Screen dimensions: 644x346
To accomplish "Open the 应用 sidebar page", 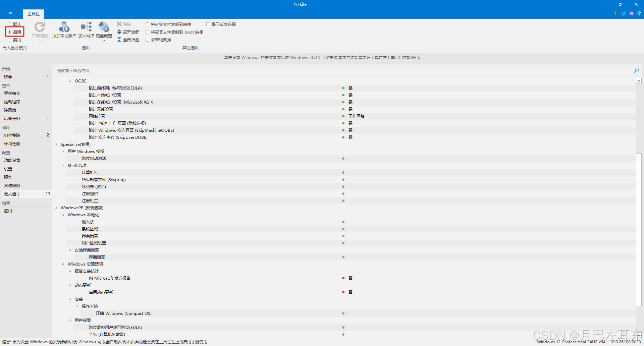I will coord(26,211).
